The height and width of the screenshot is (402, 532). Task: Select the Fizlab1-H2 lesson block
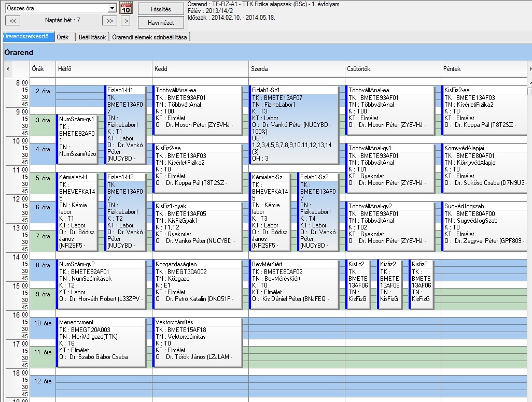pyautogui.click(x=125, y=211)
